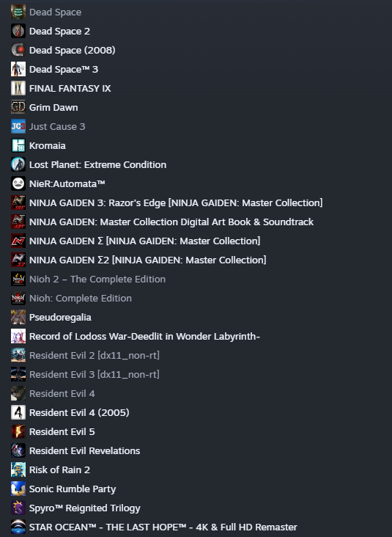
Task: Click the Resident Evil 4 (2005) icon
Action: coord(18,413)
